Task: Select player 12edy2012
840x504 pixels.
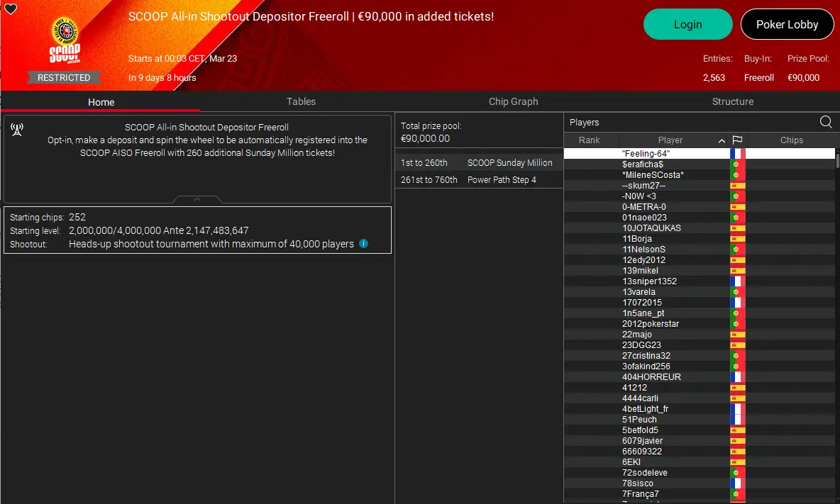Action: pyautogui.click(x=699, y=260)
